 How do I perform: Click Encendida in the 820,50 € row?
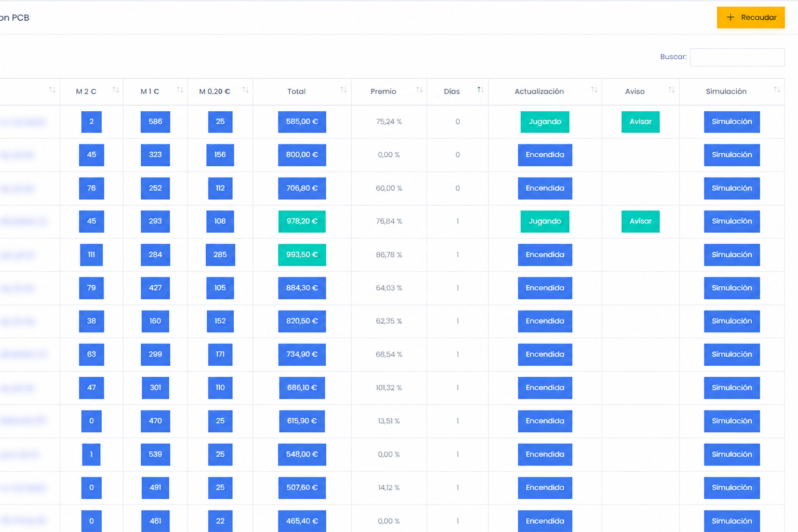tap(545, 322)
